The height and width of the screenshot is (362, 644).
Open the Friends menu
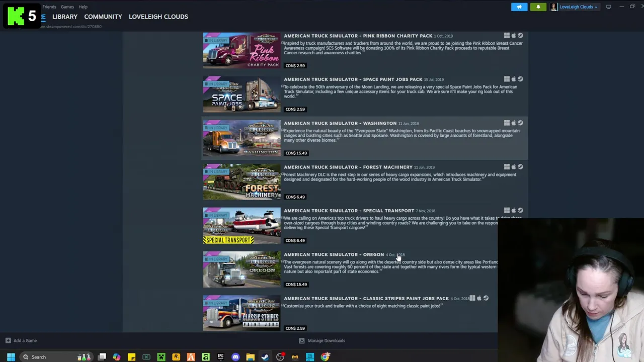[x=49, y=7]
